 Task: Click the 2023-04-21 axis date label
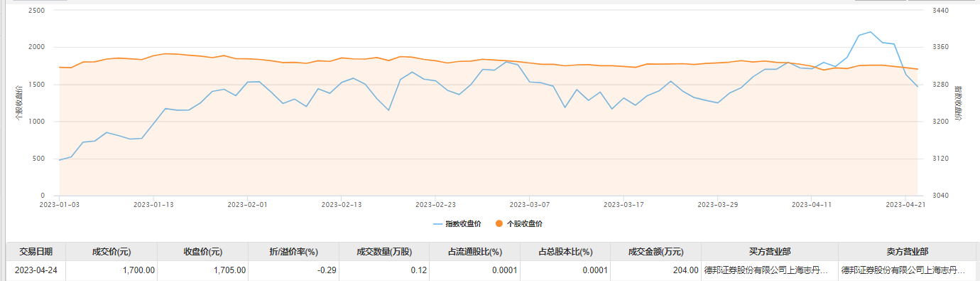[x=906, y=204]
